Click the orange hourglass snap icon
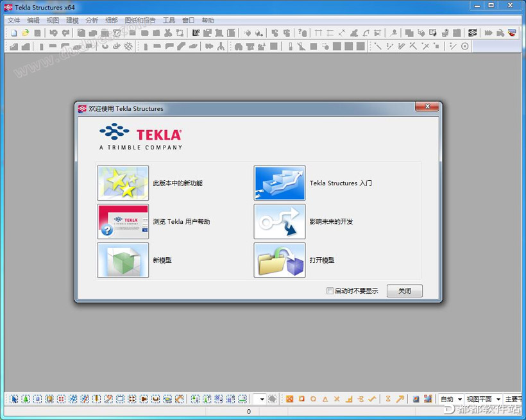 pyautogui.click(x=388, y=399)
